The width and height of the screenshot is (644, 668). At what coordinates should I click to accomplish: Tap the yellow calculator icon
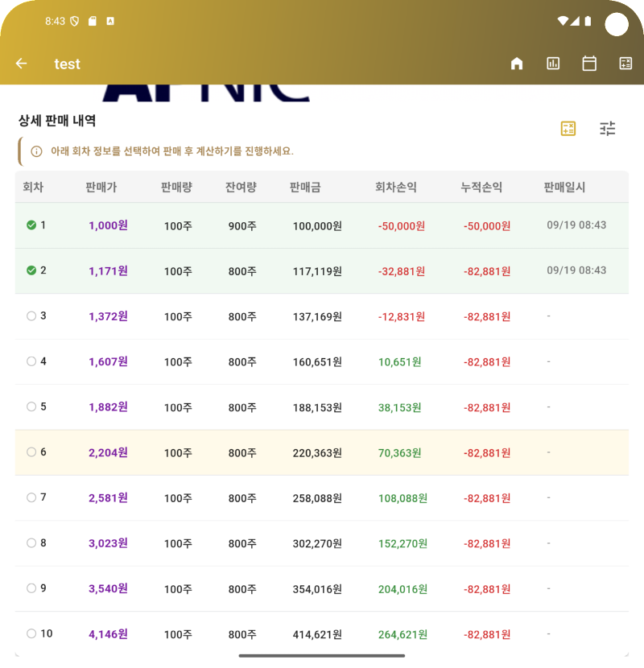click(x=568, y=129)
